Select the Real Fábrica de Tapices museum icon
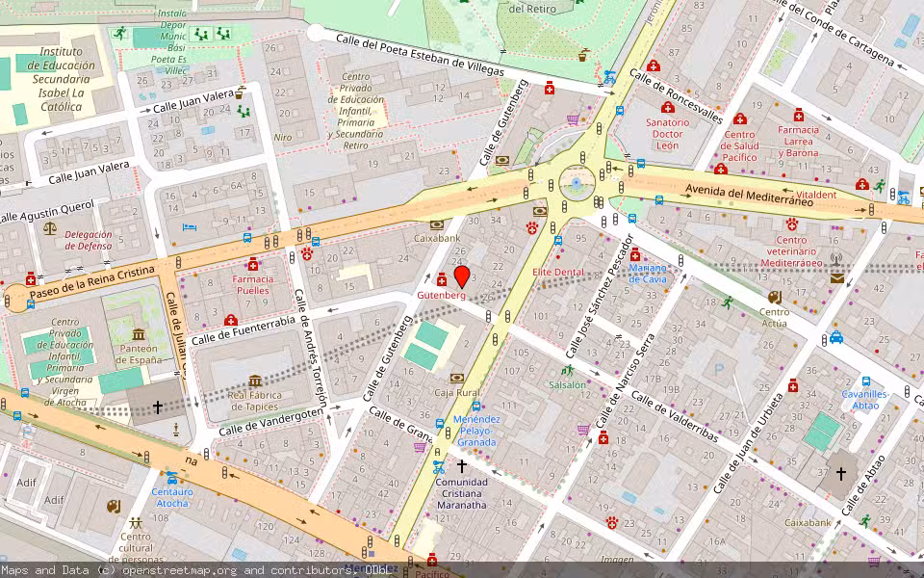924x578 pixels. [x=254, y=381]
